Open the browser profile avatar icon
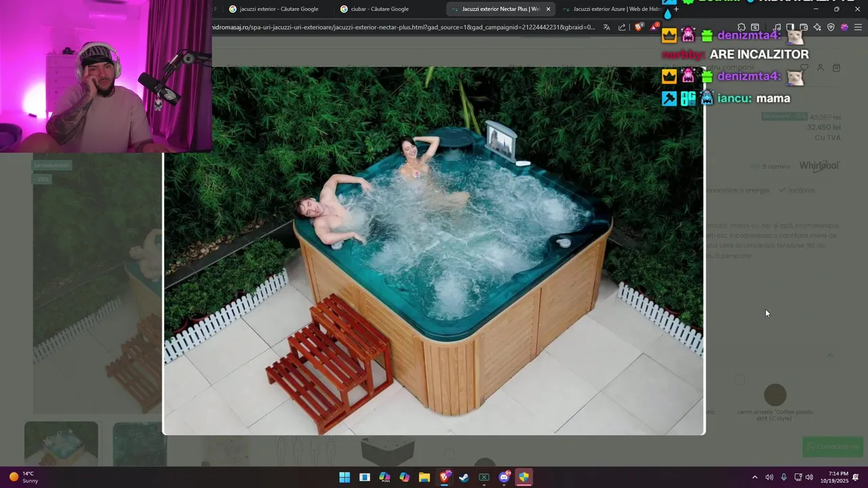868x488 pixels. pos(844,27)
